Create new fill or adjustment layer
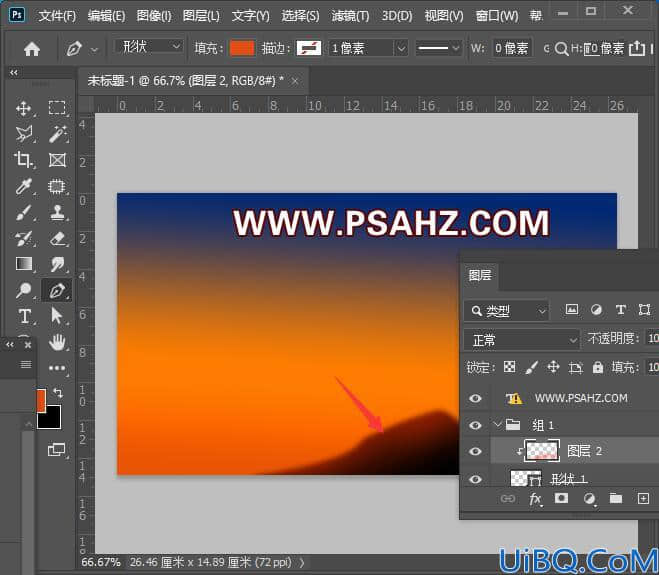The width and height of the screenshot is (659, 575). [590, 499]
